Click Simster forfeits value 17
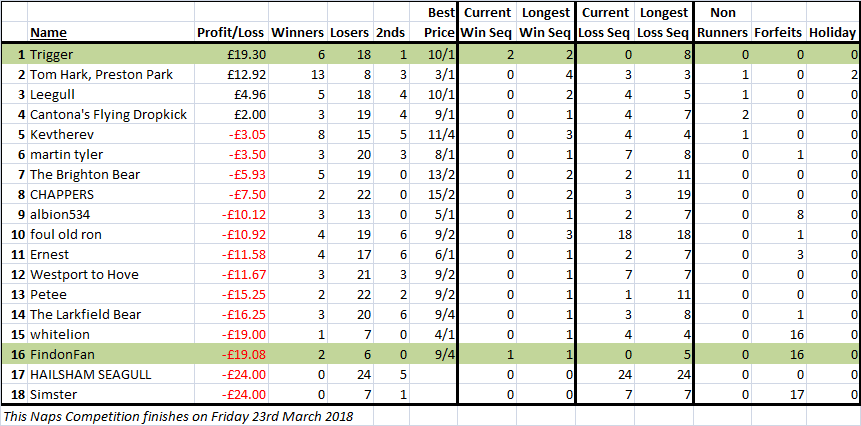861x426 pixels. click(778, 395)
